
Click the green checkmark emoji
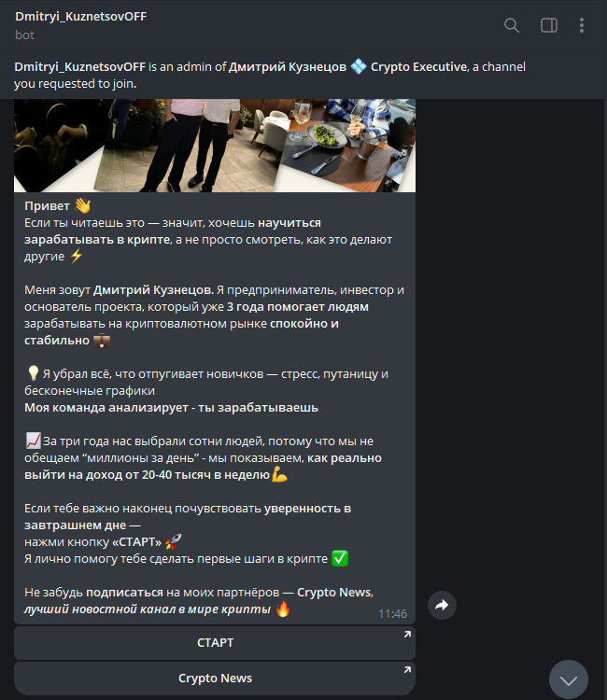tap(340, 558)
